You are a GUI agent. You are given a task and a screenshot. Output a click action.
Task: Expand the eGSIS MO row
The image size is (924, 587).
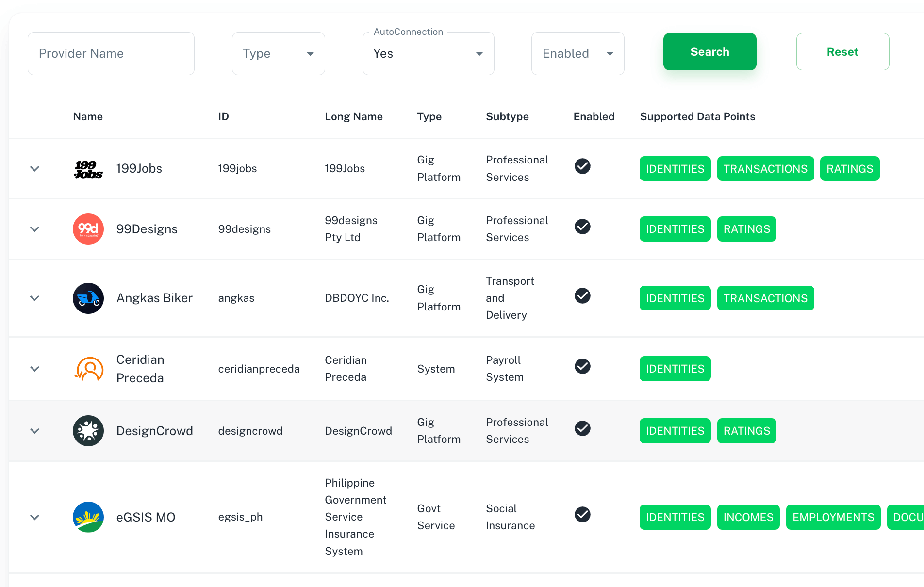[34, 517]
